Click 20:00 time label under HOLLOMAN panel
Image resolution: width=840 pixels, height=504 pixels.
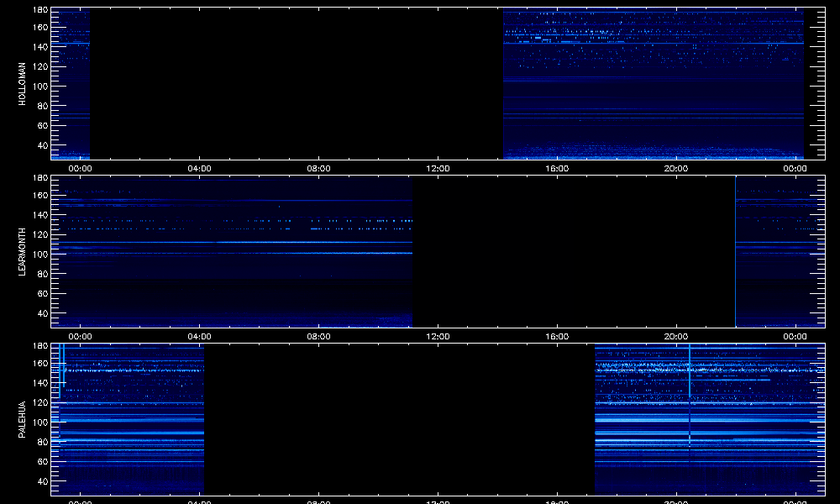(x=676, y=169)
